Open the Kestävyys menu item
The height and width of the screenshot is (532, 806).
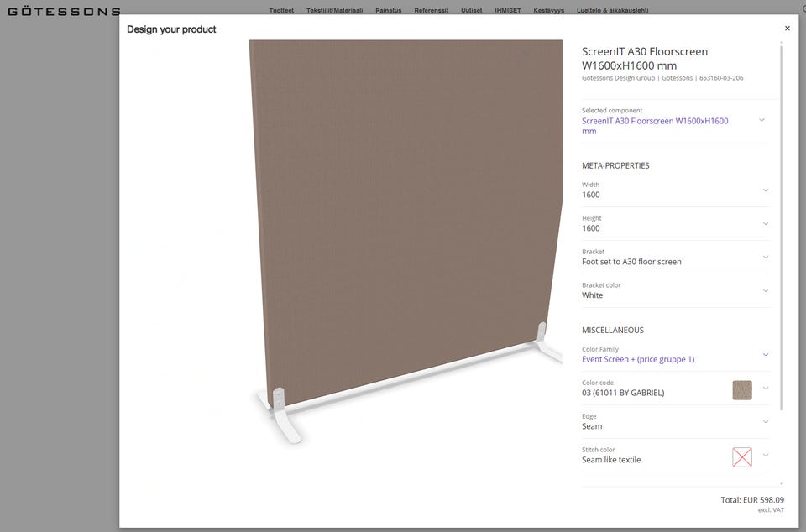(548, 10)
